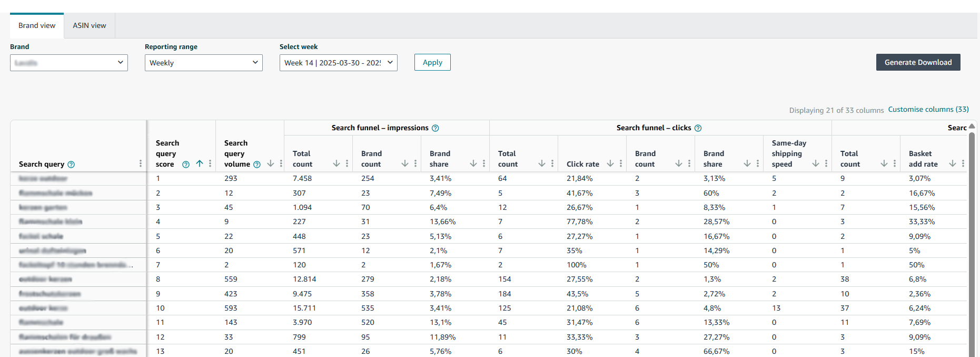980x357 pixels.
Task: Click the Apply button
Action: pos(432,62)
